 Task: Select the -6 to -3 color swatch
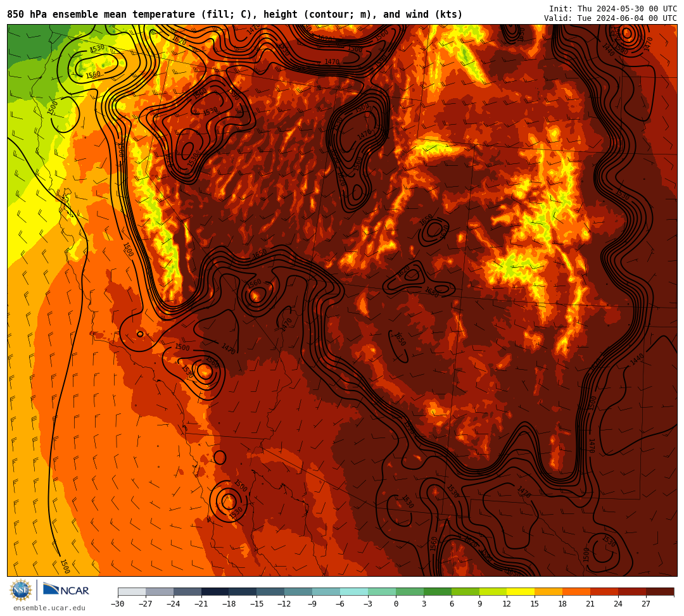pos(354,591)
